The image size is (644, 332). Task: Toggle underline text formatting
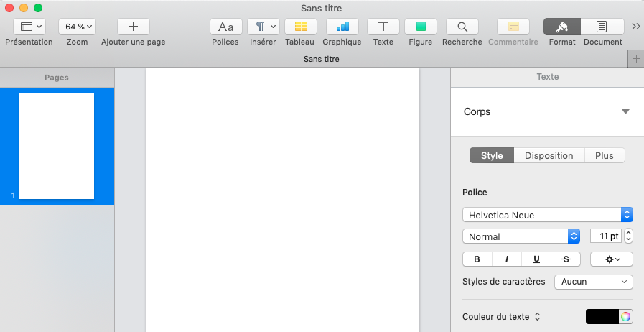click(x=536, y=259)
